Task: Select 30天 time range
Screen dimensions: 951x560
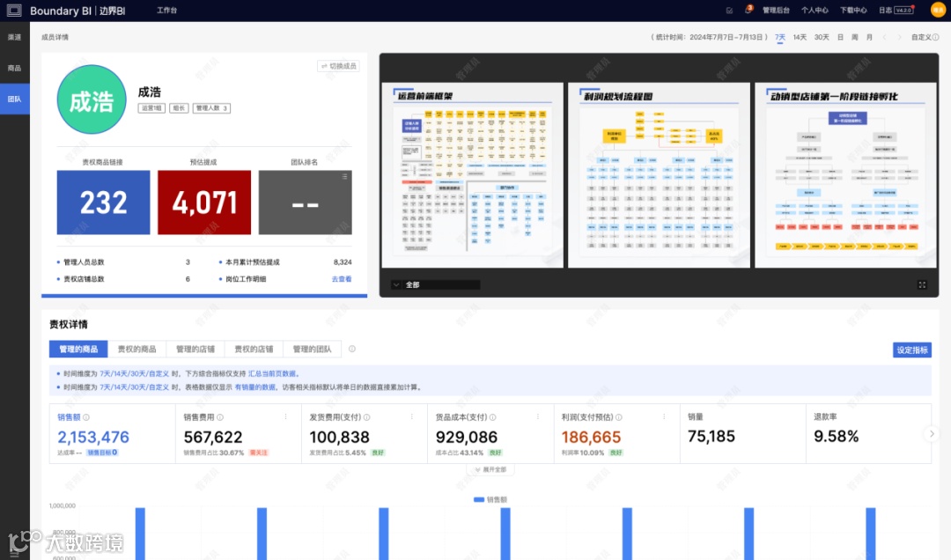Action: pyautogui.click(x=822, y=37)
